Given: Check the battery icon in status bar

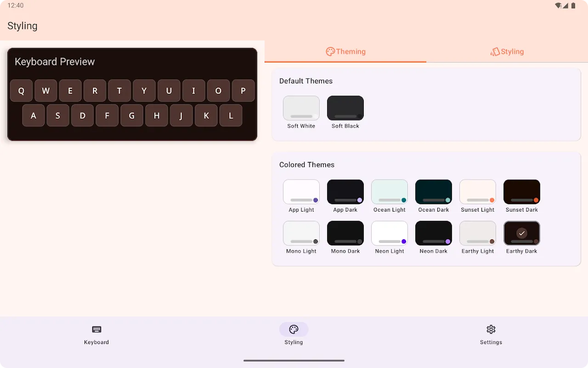Looking at the screenshot, I should click(x=574, y=6).
